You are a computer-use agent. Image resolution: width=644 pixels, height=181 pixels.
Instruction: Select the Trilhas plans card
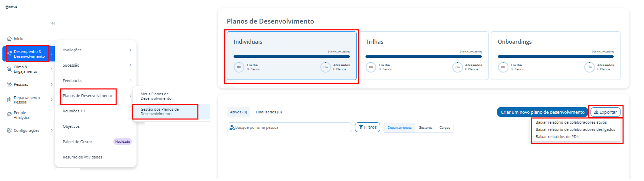[423, 56]
